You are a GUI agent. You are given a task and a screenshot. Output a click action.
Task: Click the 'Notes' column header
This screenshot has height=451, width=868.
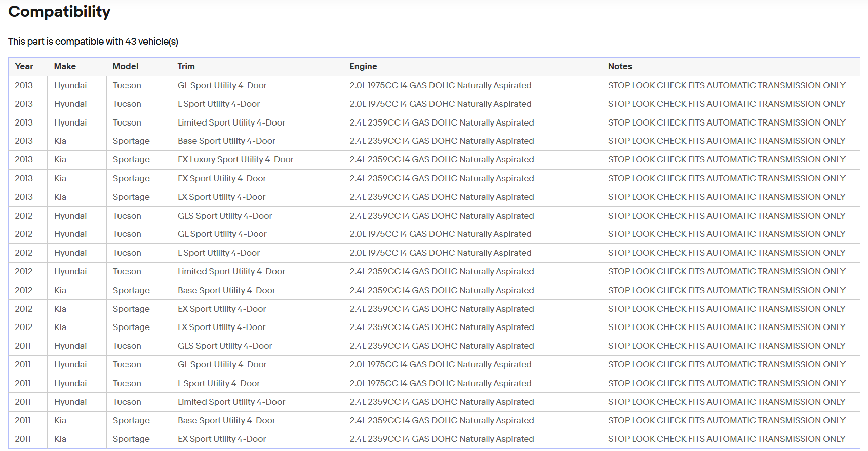coord(620,66)
